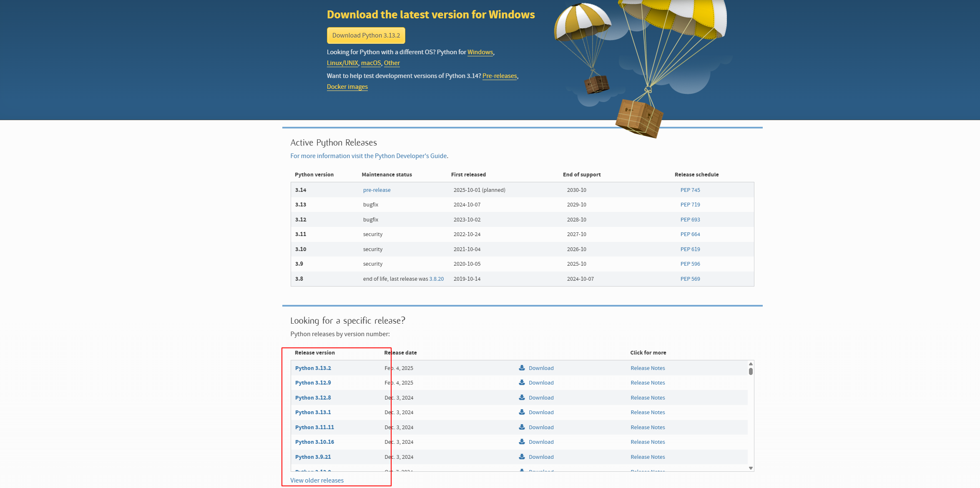The width and height of the screenshot is (980, 488).
Task: Click download icon for Python 3.12.8
Action: pyautogui.click(x=522, y=397)
